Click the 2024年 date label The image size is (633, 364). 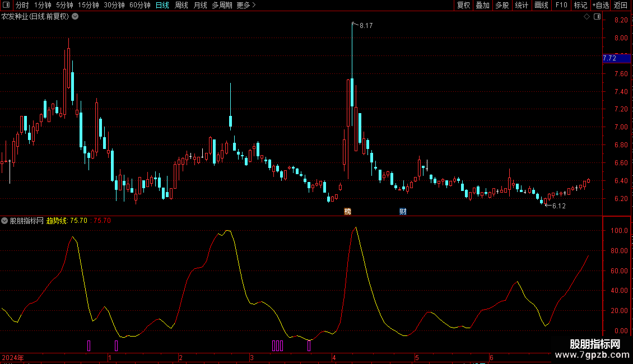[x=13, y=358]
